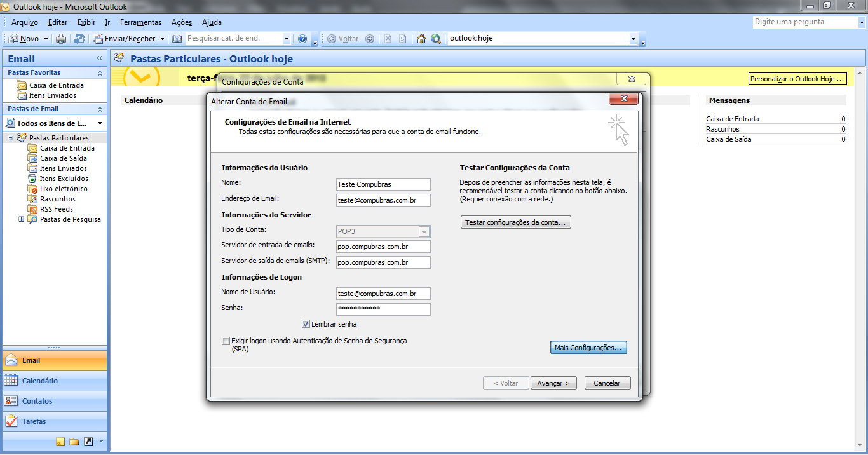Click Rascunhos link under Mensagens
Viewport: 868px width, 455px height.
point(722,129)
